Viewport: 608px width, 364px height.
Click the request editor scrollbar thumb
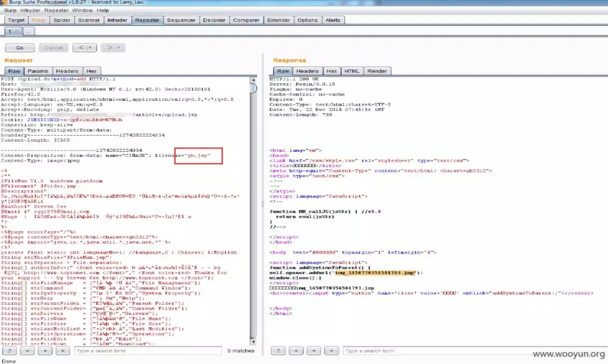[x=253, y=88]
